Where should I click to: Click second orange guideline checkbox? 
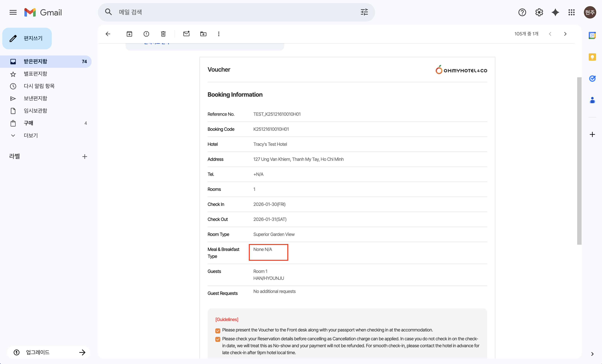[218, 339]
